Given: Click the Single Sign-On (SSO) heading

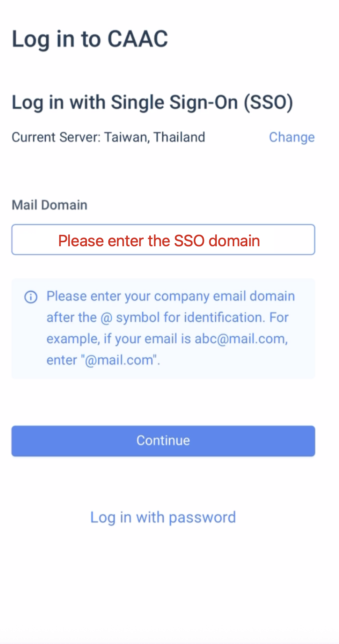Looking at the screenshot, I should (x=152, y=103).
